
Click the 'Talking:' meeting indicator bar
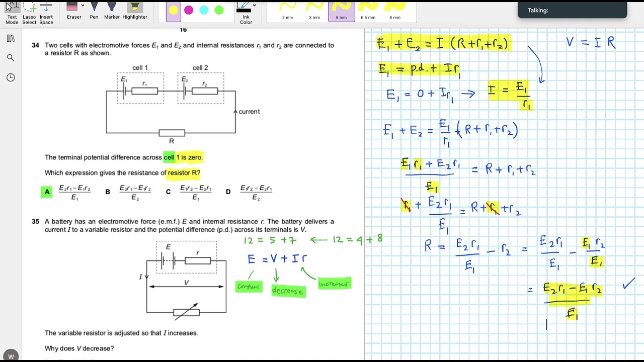tap(572, 10)
